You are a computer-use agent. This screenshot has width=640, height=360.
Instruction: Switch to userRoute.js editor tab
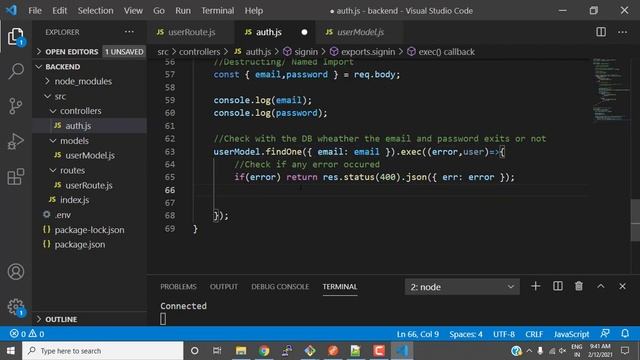click(x=191, y=32)
